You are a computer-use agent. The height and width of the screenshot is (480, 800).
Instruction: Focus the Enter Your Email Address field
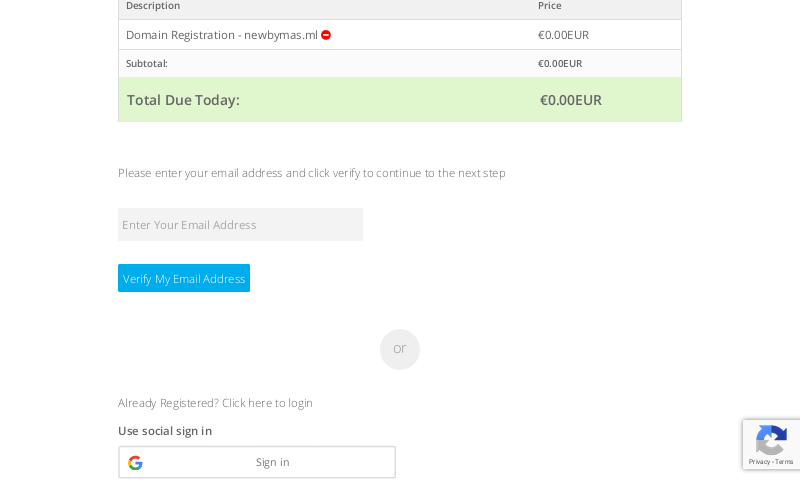tap(240, 225)
